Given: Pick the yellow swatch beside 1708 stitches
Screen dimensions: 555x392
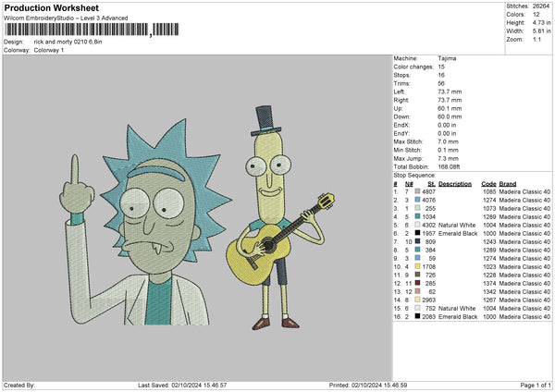Looking at the screenshot, I should pyautogui.click(x=418, y=267).
